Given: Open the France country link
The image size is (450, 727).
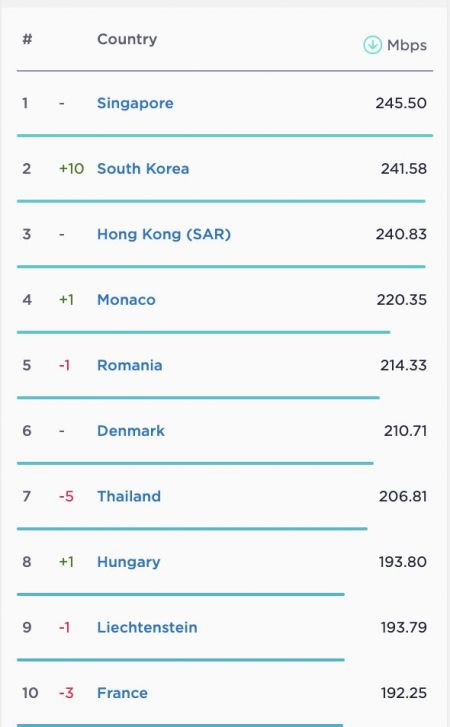Looking at the screenshot, I should (x=122, y=693).
